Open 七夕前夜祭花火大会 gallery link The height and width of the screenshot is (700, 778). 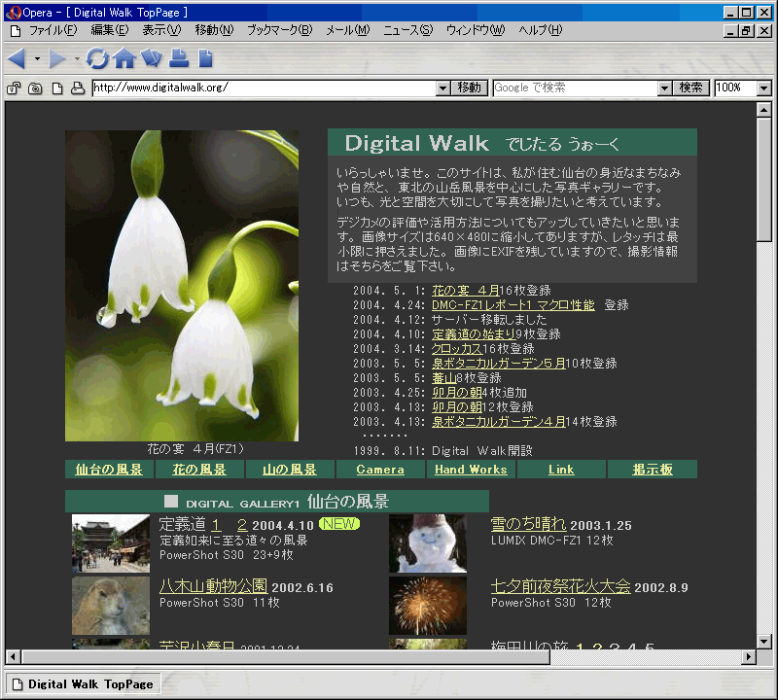[561, 586]
